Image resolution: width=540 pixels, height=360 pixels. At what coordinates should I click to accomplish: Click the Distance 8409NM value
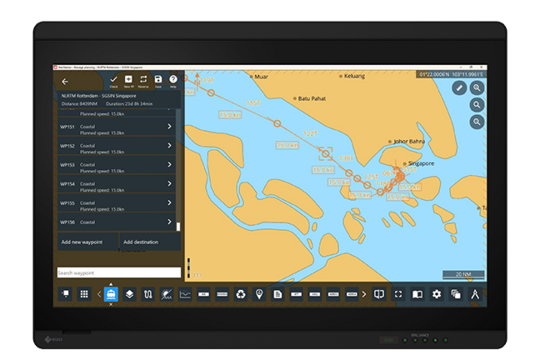(x=79, y=104)
